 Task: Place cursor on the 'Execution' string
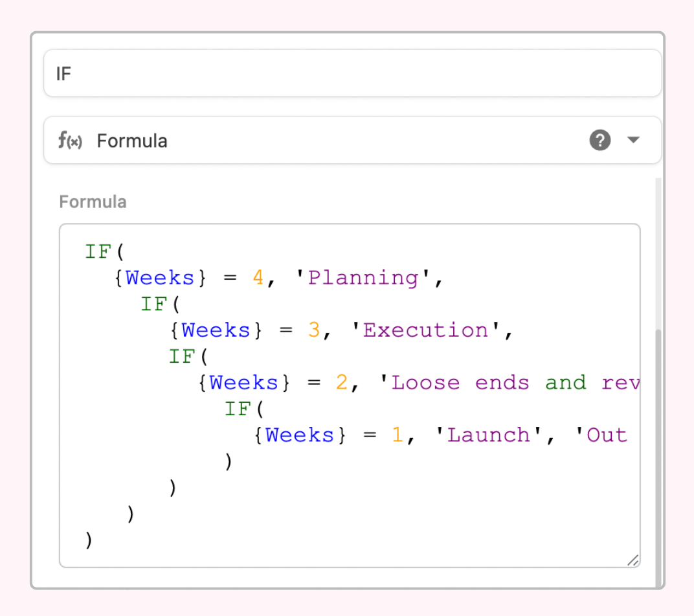click(x=425, y=330)
